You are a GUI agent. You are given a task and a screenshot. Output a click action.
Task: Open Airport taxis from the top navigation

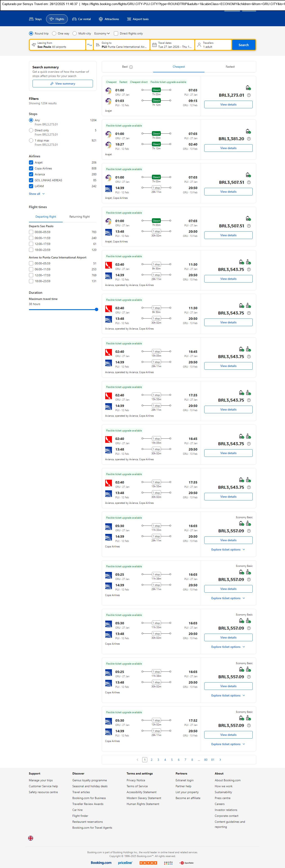click(x=138, y=19)
